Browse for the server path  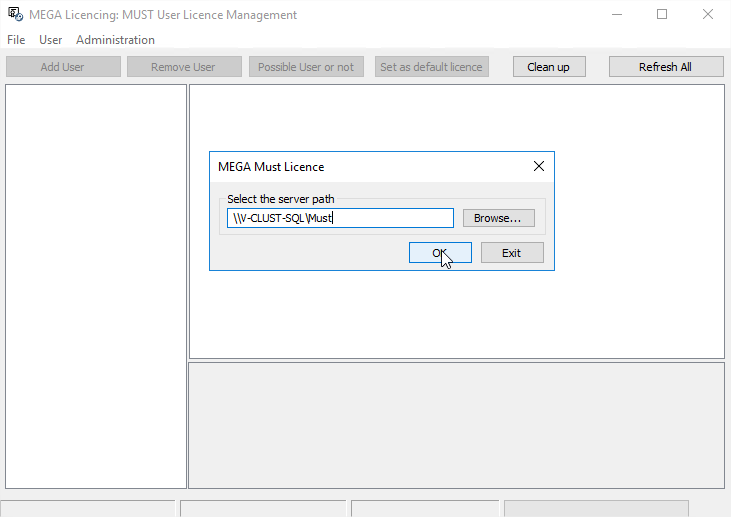click(498, 218)
